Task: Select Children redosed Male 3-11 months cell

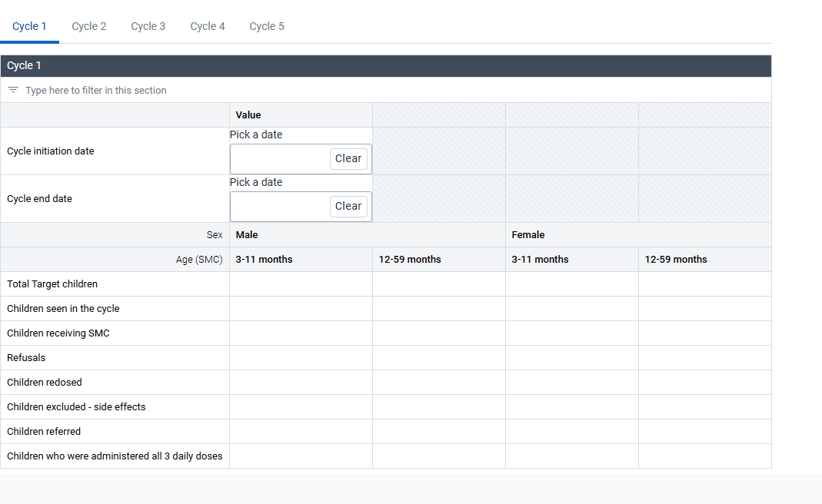Action: 301,383
